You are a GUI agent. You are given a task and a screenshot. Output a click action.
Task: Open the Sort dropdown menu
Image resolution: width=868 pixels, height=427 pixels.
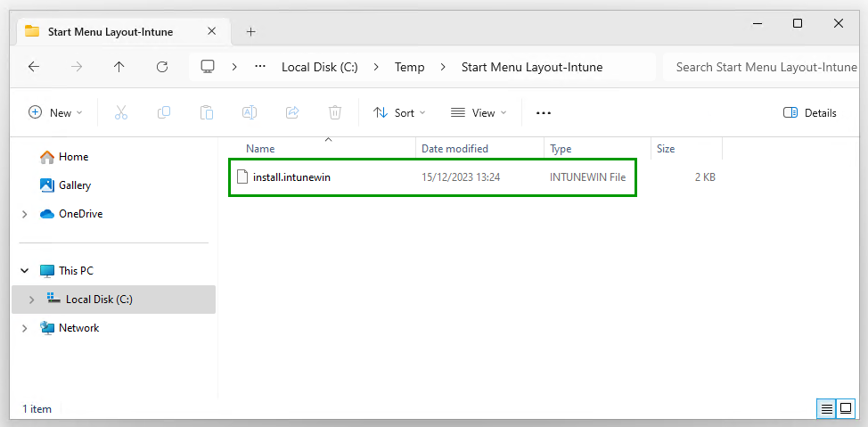tap(399, 112)
